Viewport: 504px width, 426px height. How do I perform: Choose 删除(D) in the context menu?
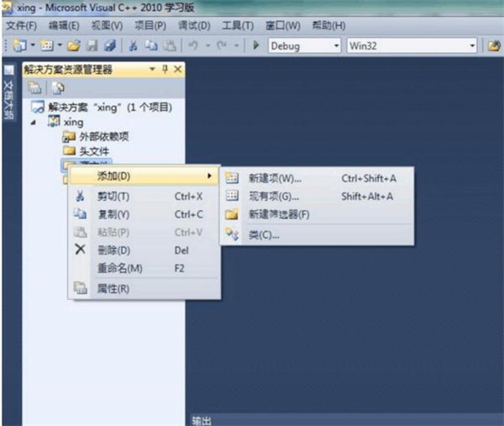(x=144, y=250)
